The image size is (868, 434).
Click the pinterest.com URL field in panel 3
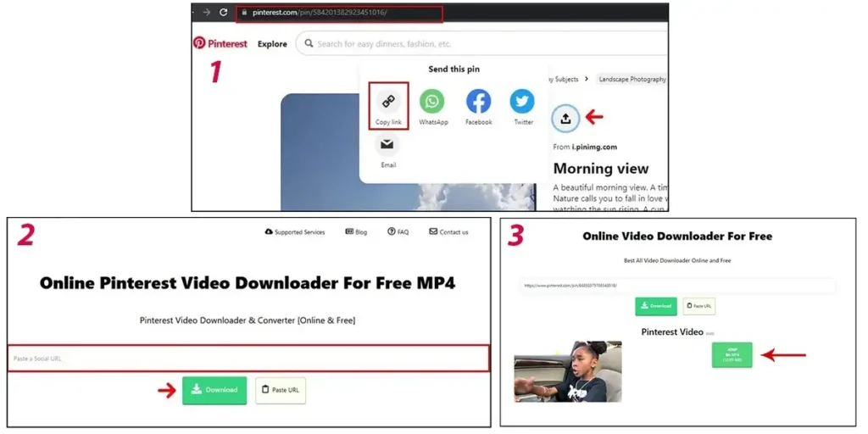coord(677,285)
